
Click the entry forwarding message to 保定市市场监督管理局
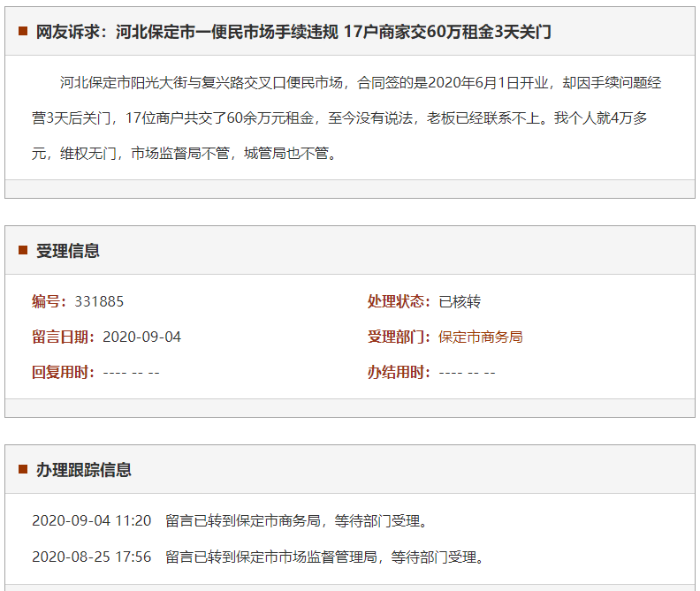point(324,557)
